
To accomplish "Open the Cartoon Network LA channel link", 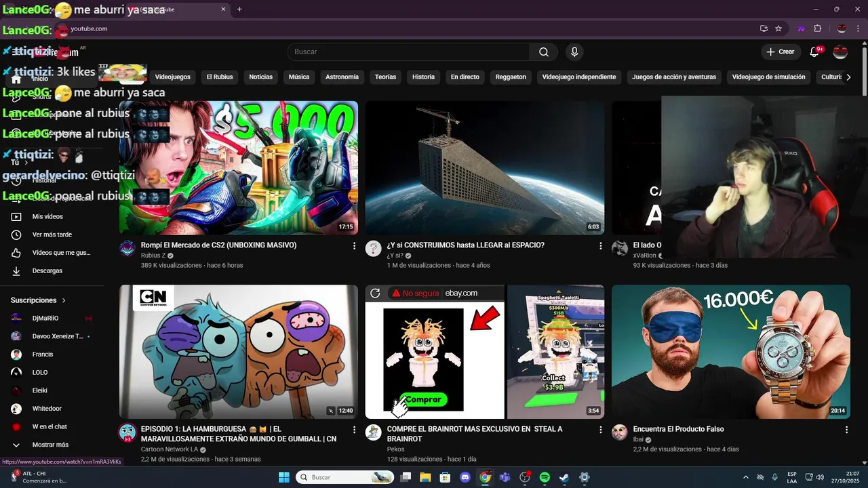I will (170, 449).
